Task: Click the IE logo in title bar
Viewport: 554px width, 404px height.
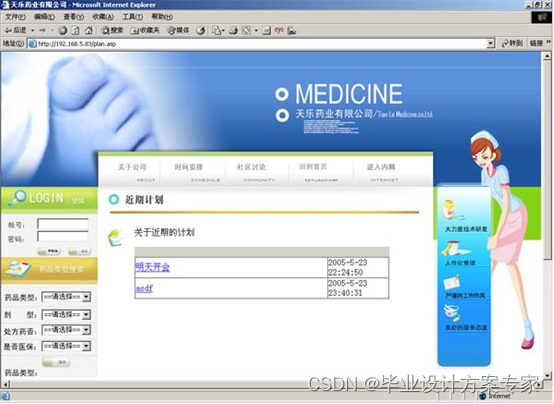Action: 5,5
